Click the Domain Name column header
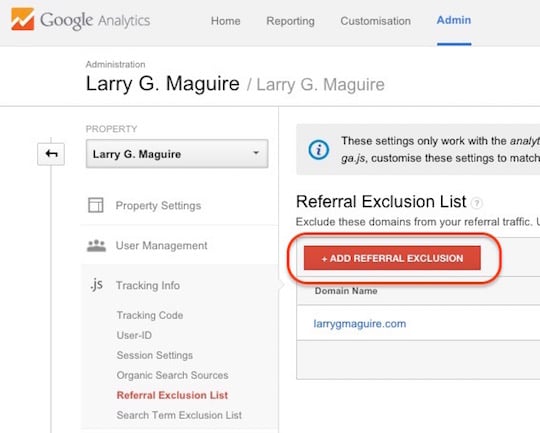Image resolution: width=540 pixels, height=433 pixels. (346, 291)
